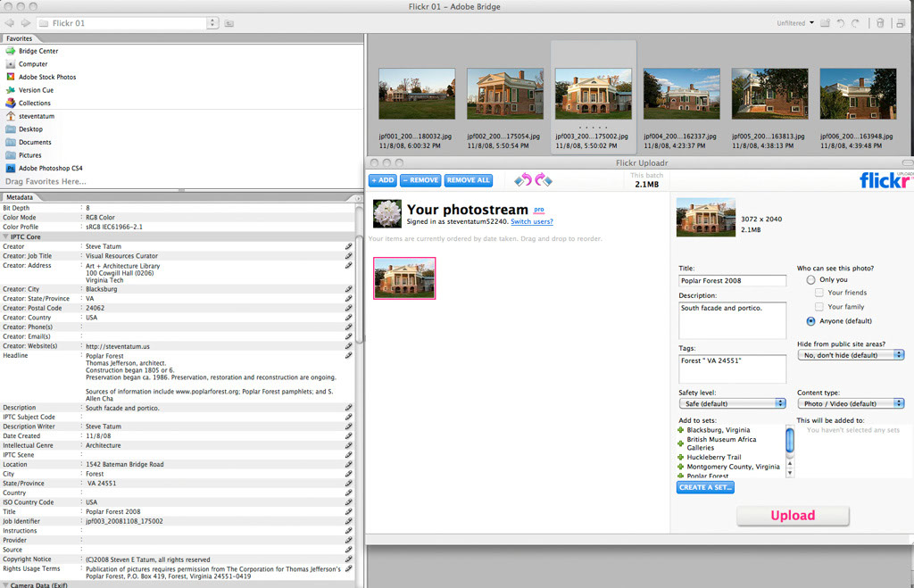Check the Your friends checkbox

coord(819,293)
